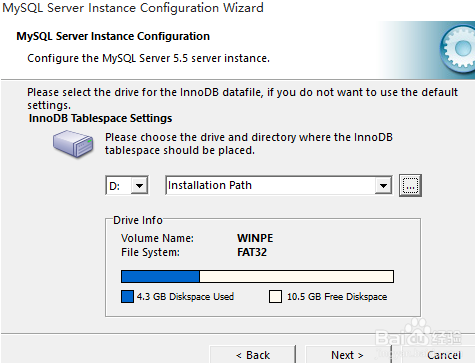Image resolution: width=475 pixels, height=363 pixels.
Task: Click the wizard window title text
Action: pos(133,8)
